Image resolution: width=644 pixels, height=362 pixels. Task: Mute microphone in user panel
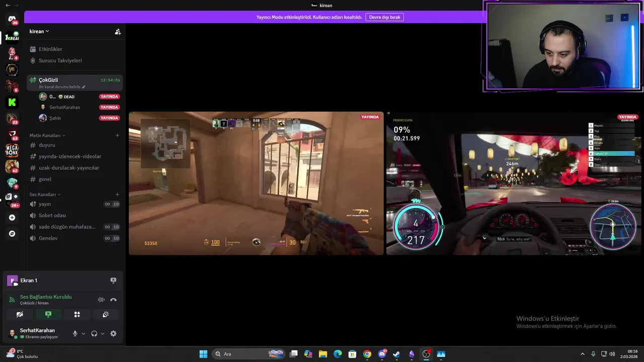pos(75,333)
